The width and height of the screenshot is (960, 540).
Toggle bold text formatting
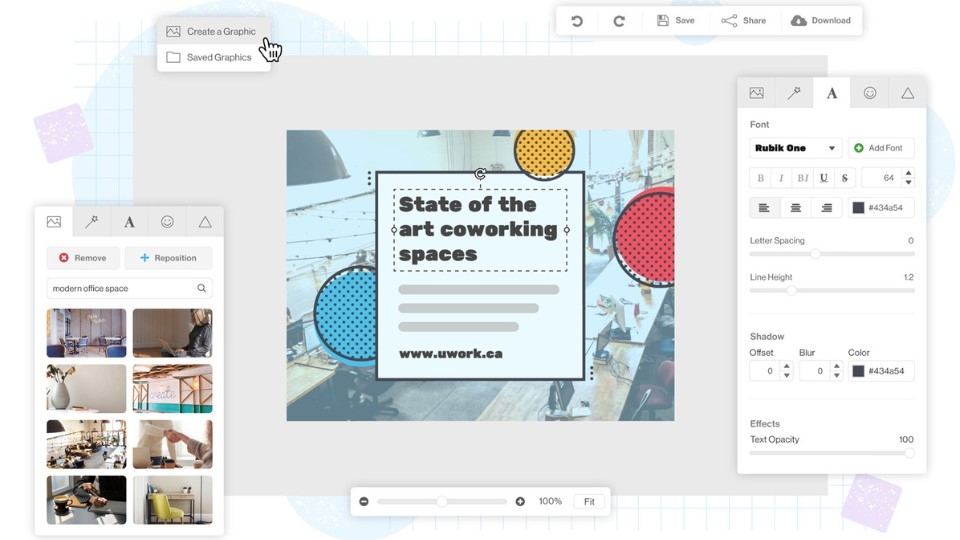coord(760,178)
